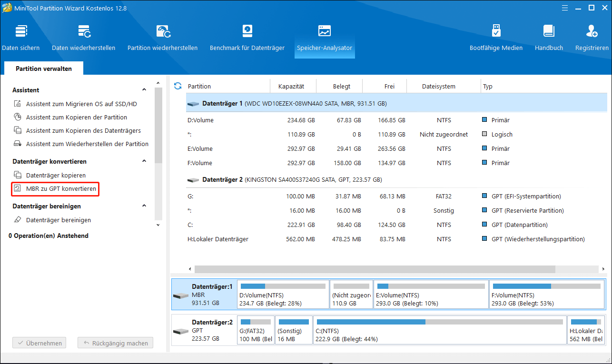Image resolution: width=612 pixels, height=364 pixels.
Task: Select the 16.00 MB Sonstig row
Action: point(396,211)
